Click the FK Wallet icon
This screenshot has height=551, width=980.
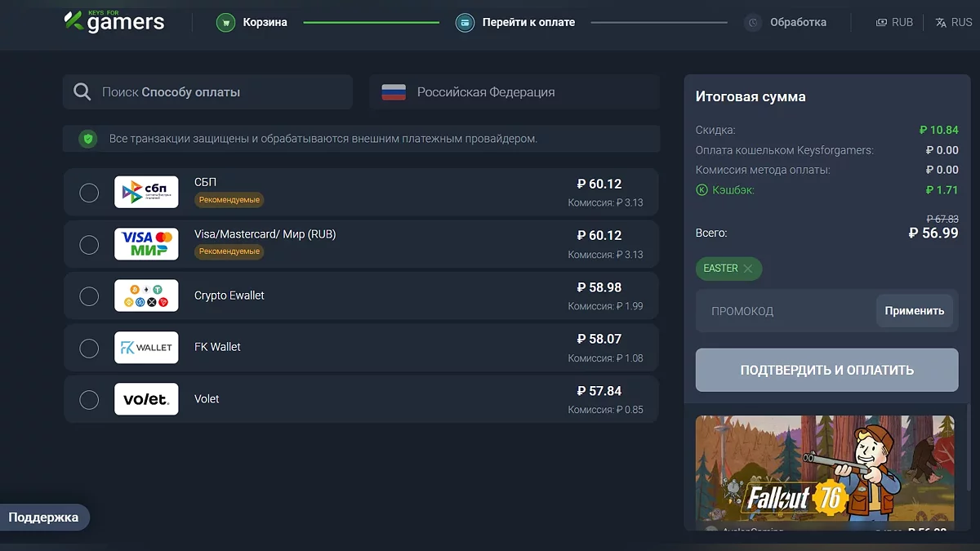tap(146, 347)
